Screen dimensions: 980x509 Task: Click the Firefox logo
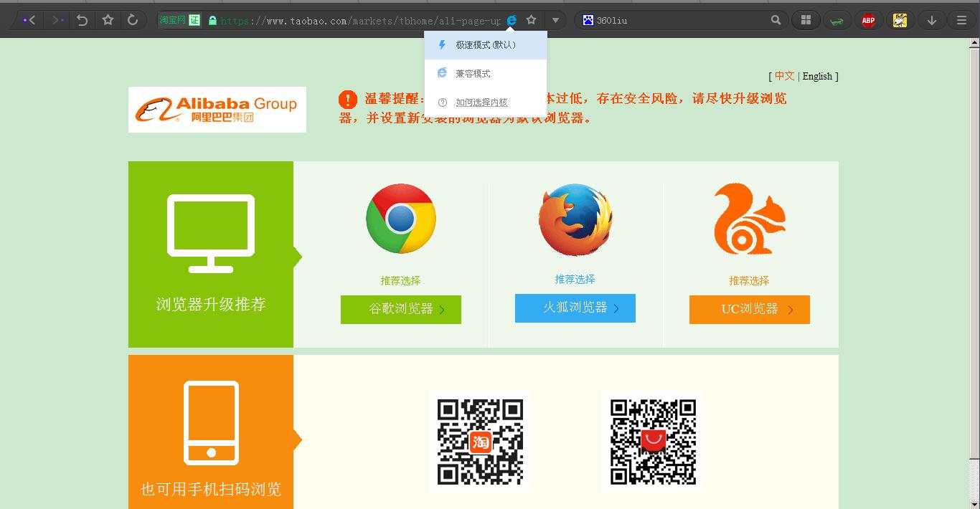point(575,220)
